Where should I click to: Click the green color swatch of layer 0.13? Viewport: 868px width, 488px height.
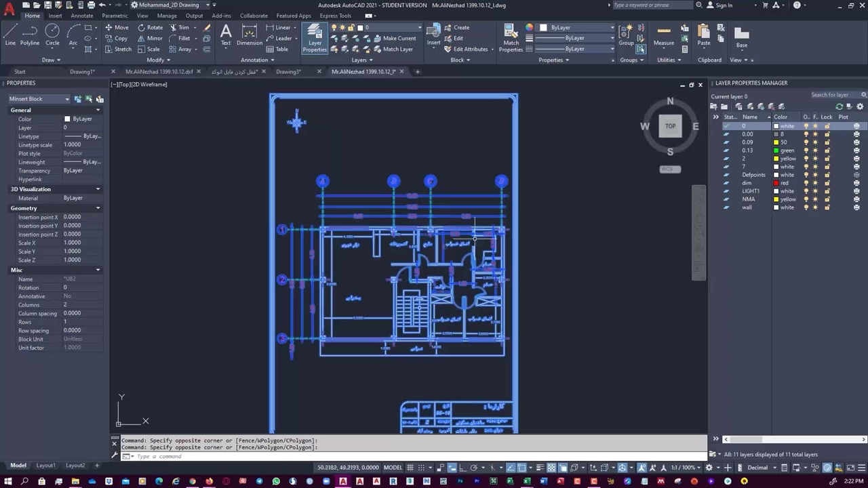[x=776, y=150]
